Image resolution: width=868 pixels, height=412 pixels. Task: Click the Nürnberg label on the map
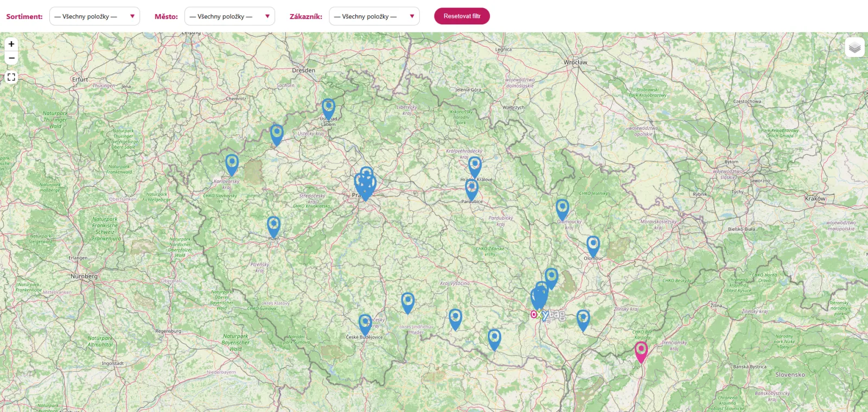click(x=84, y=276)
